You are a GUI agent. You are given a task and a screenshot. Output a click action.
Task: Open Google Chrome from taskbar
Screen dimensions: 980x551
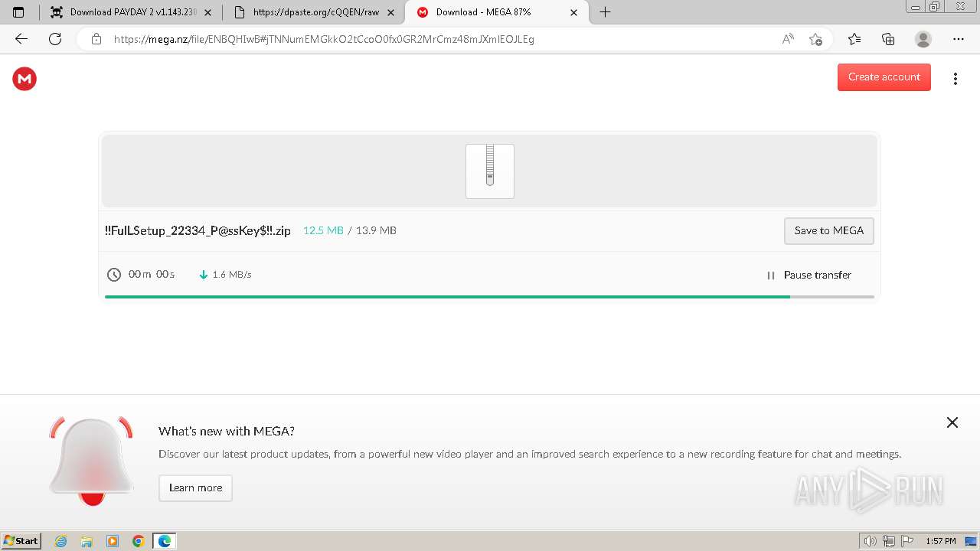click(x=139, y=541)
